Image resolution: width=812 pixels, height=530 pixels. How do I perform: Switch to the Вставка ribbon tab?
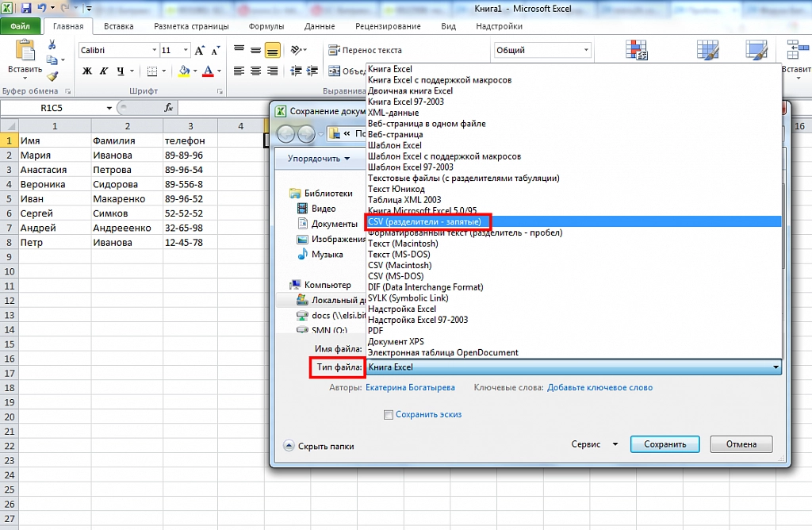[117, 25]
